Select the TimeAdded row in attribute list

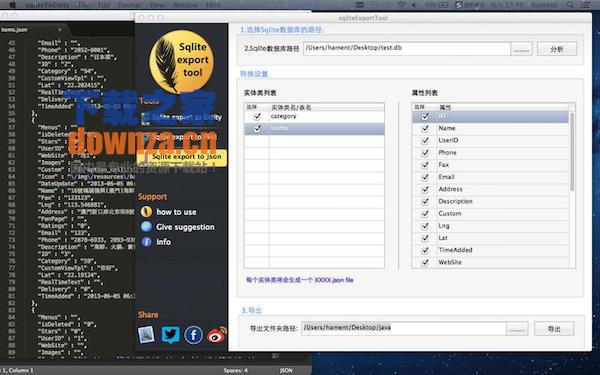point(491,250)
